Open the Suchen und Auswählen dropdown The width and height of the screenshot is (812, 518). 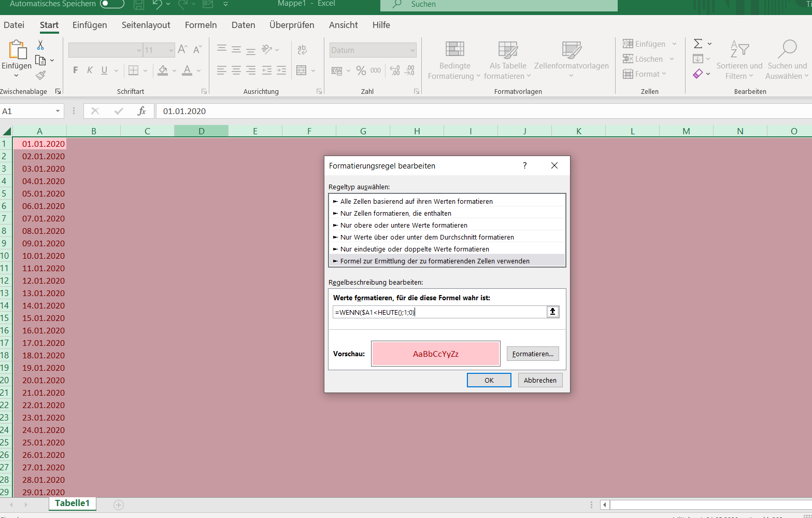[x=787, y=60]
